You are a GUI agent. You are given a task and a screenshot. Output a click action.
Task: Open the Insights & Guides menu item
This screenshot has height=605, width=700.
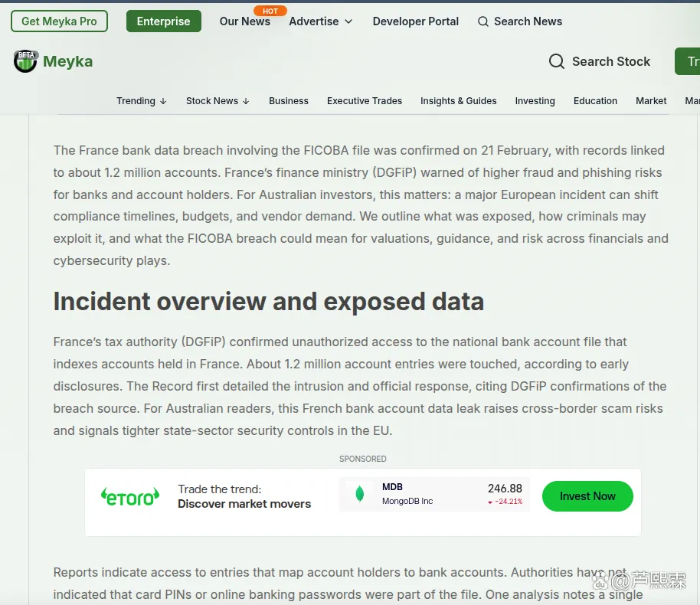[x=459, y=101]
